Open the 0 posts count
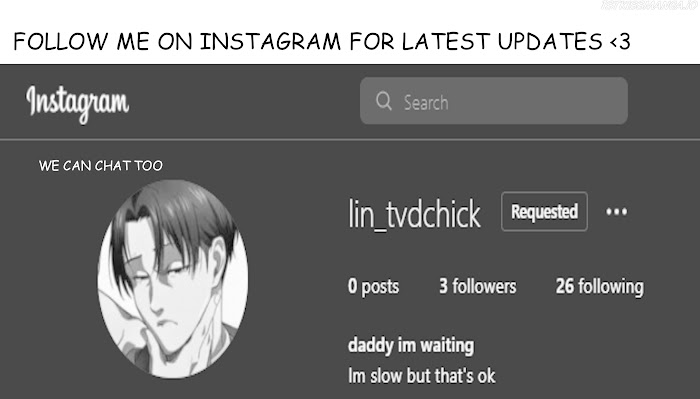The width and height of the screenshot is (700, 399). (373, 286)
